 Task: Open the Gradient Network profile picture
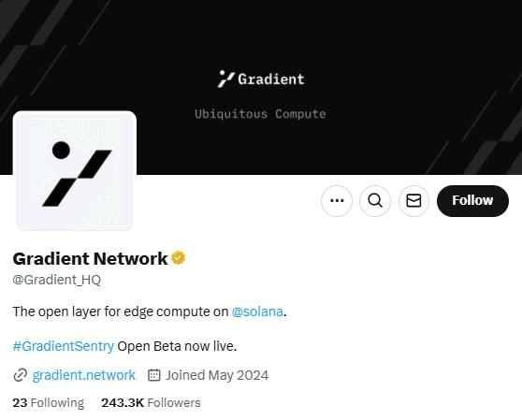pyautogui.click(x=75, y=171)
